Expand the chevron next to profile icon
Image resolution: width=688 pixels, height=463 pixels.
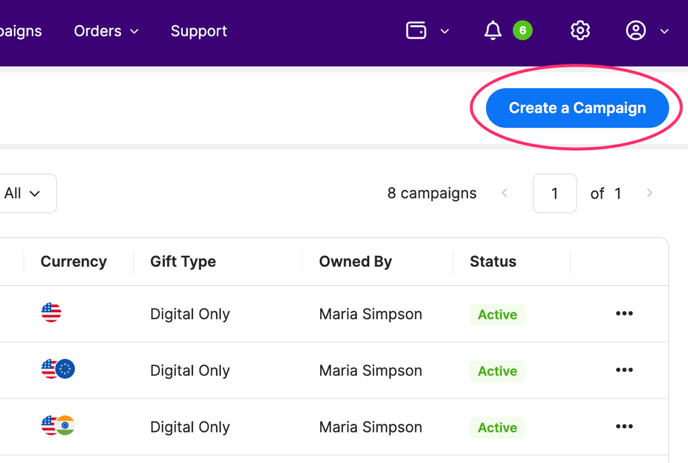point(664,32)
